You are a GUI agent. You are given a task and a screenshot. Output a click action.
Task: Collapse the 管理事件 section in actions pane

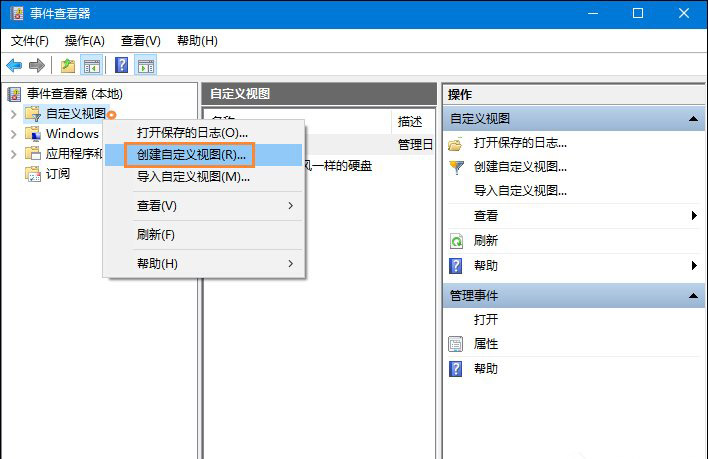pyautogui.click(x=694, y=296)
